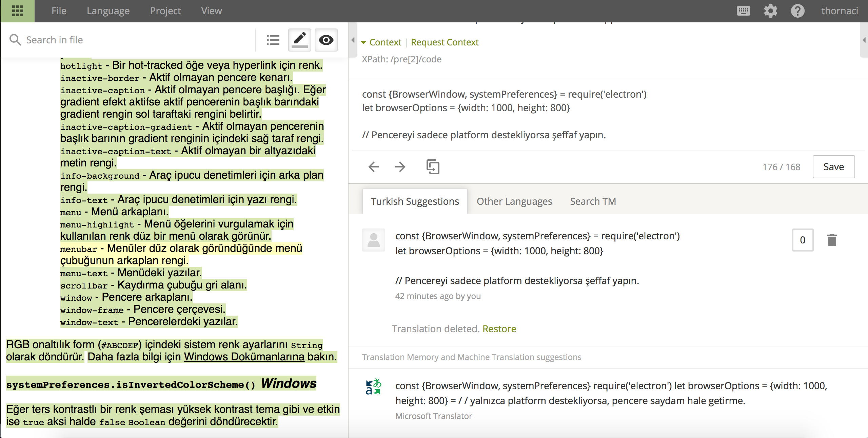Switch to Other Languages tab

click(x=514, y=201)
